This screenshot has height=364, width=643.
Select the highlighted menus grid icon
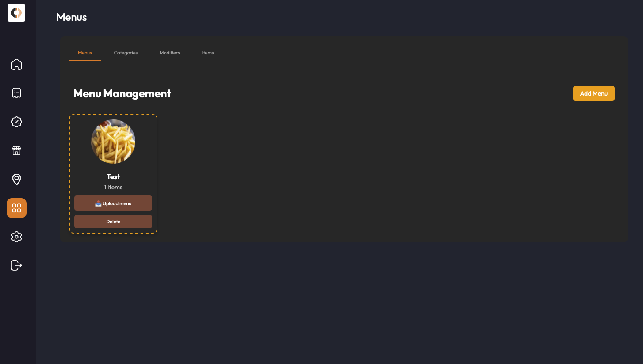point(16,208)
